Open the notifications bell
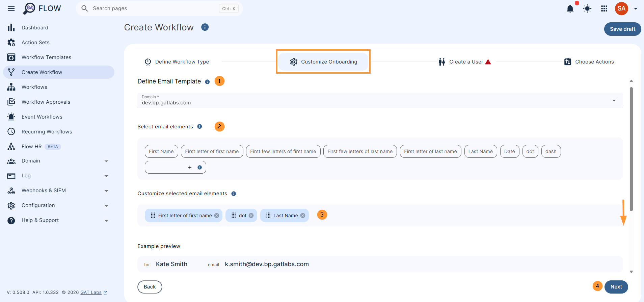644x302 pixels. point(570,8)
